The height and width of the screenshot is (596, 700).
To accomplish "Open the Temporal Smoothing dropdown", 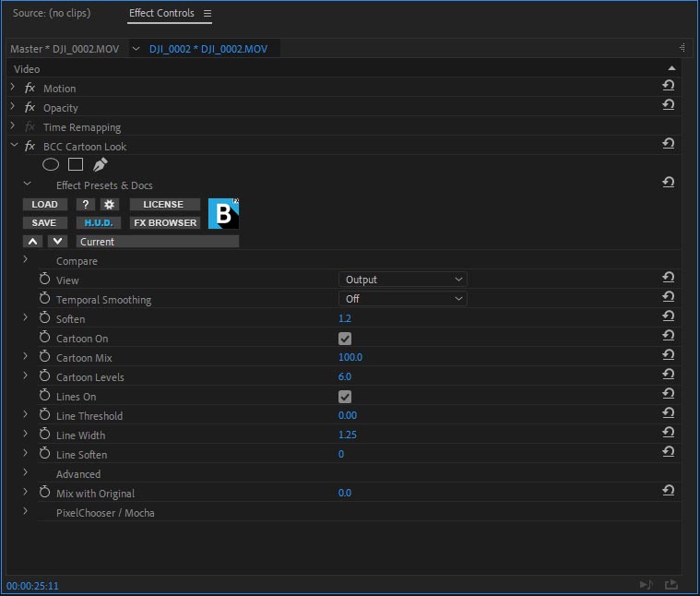I will (x=403, y=299).
